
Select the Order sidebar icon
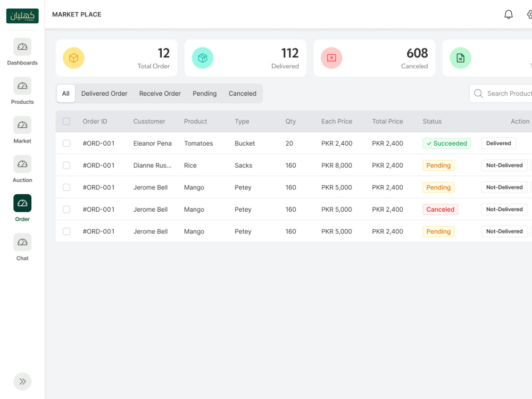[22, 203]
